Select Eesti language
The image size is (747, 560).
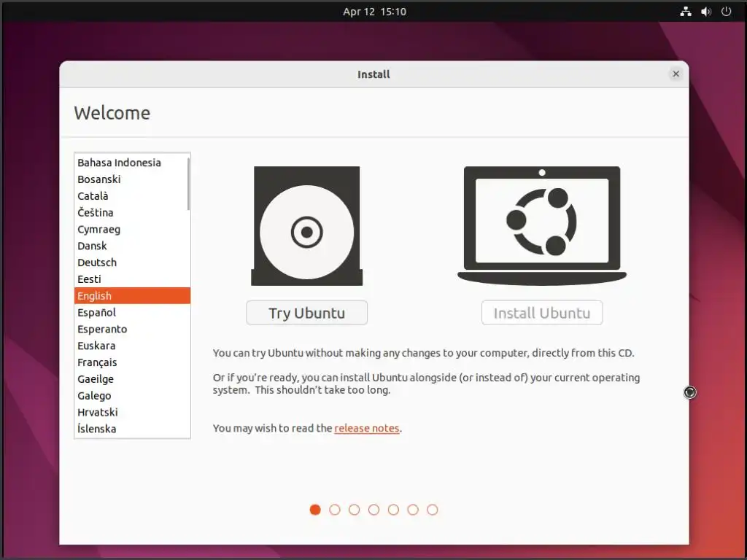132,279
